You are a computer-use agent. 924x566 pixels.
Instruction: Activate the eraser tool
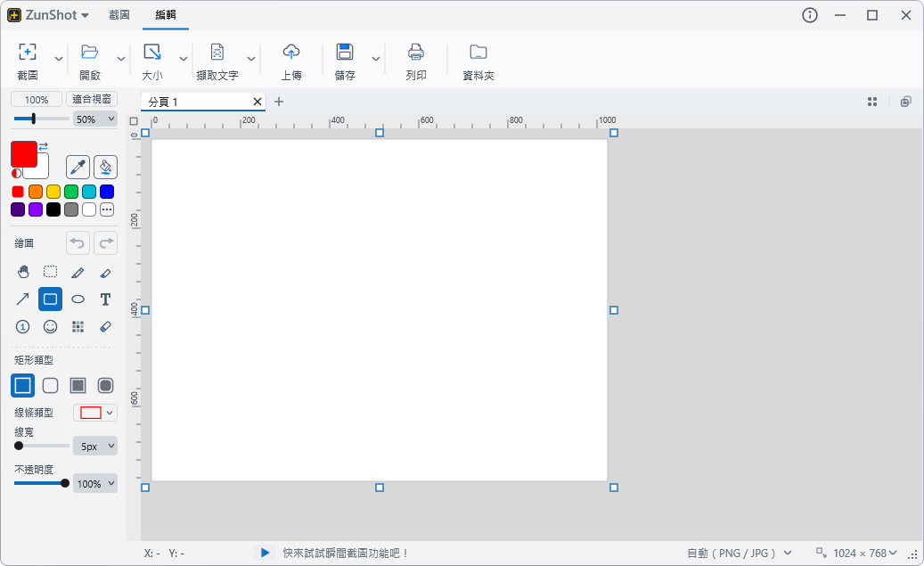tap(105, 326)
